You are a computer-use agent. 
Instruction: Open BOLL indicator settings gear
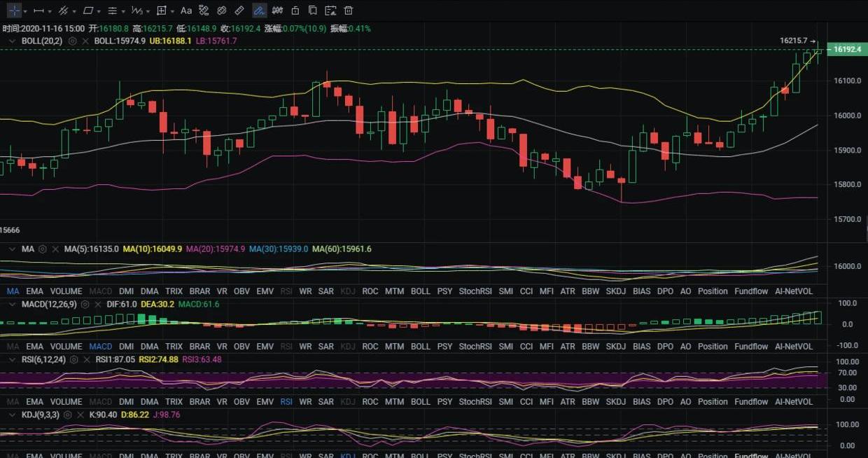(x=73, y=41)
